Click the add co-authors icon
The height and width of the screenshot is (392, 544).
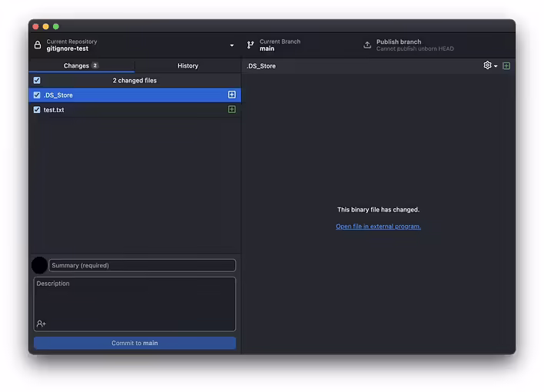tap(41, 324)
